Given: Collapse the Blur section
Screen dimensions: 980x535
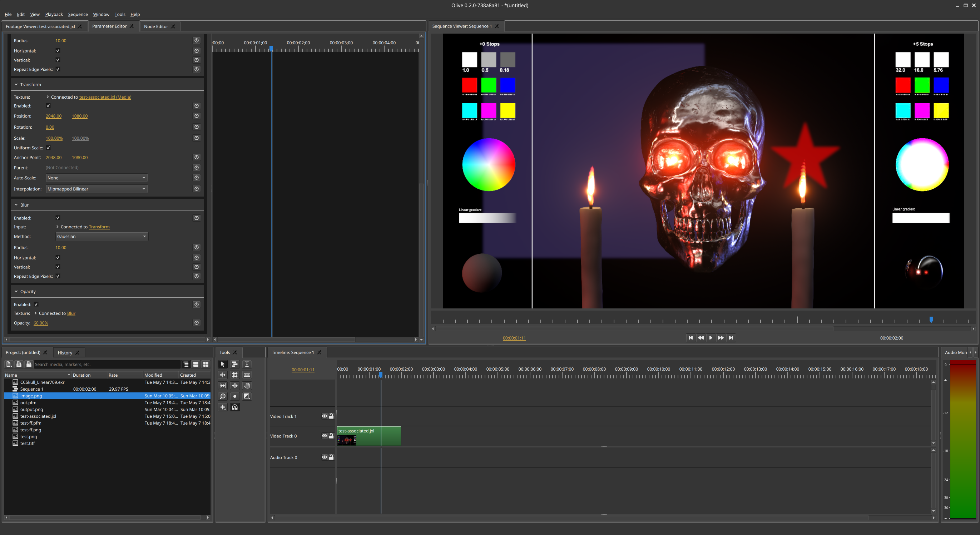Looking at the screenshot, I should pos(16,205).
